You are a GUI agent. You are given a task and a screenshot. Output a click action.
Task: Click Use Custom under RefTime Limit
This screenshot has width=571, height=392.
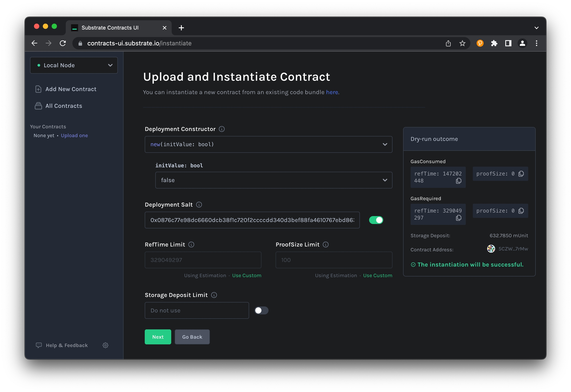(247, 276)
